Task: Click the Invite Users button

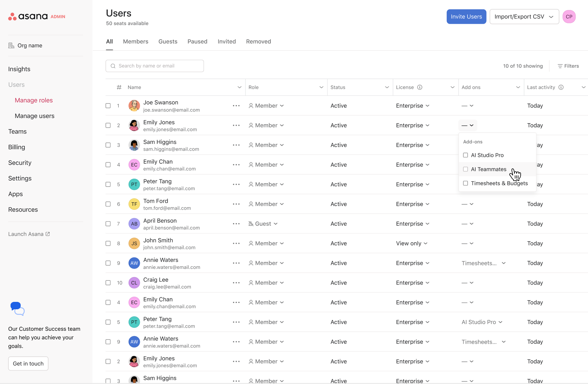Action: [x=466, y=17]
